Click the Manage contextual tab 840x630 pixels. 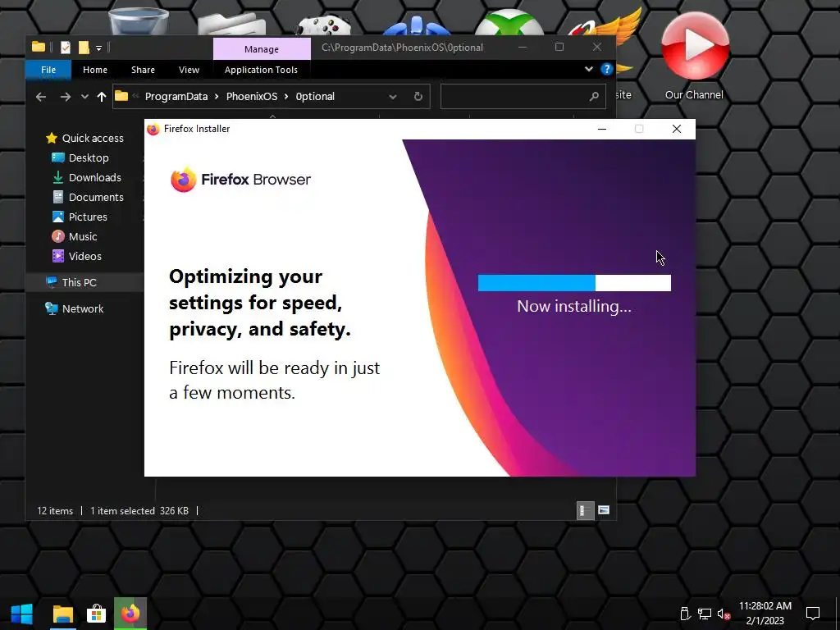tap(262, 48)
